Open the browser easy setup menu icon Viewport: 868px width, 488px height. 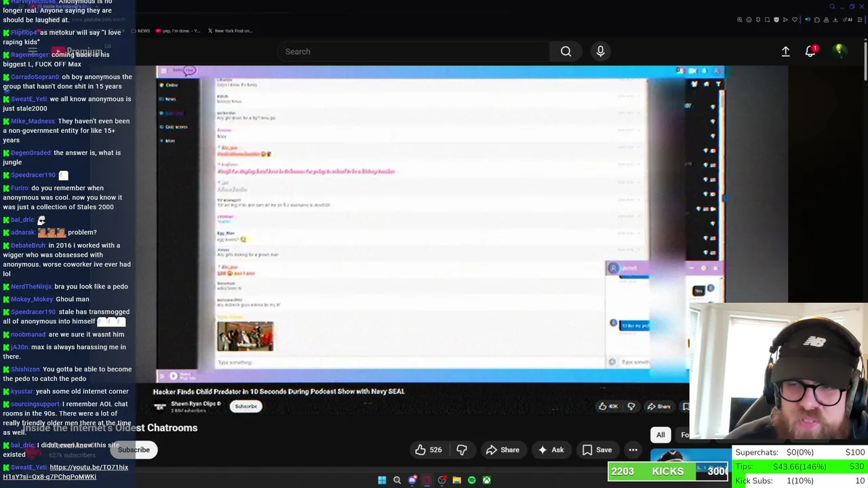point(859,20)
